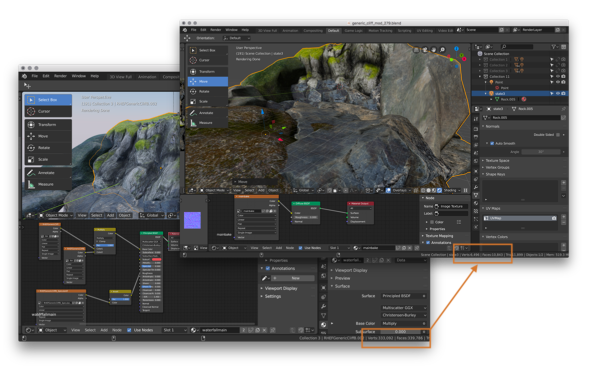Click the Blender logo in front window
The height and width of the screenshot is (371, 600).
tap(185, 30)
